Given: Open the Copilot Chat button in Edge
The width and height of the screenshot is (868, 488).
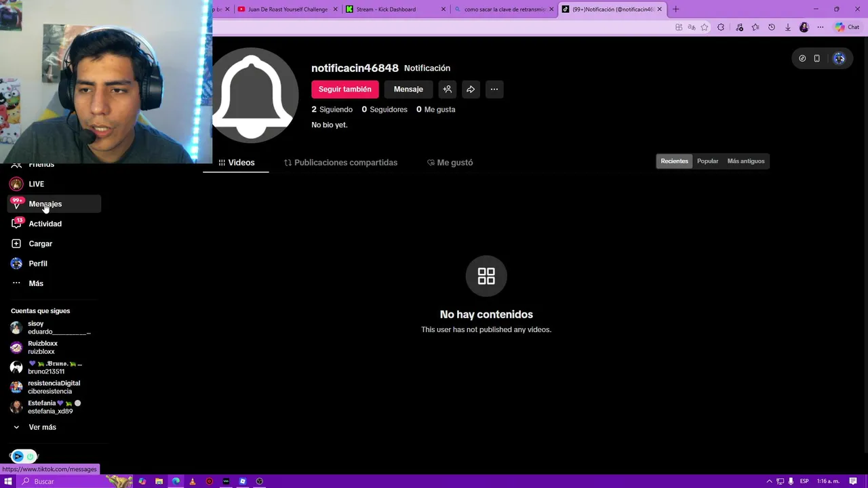Looking at the screenshot, I should (848, 27).
